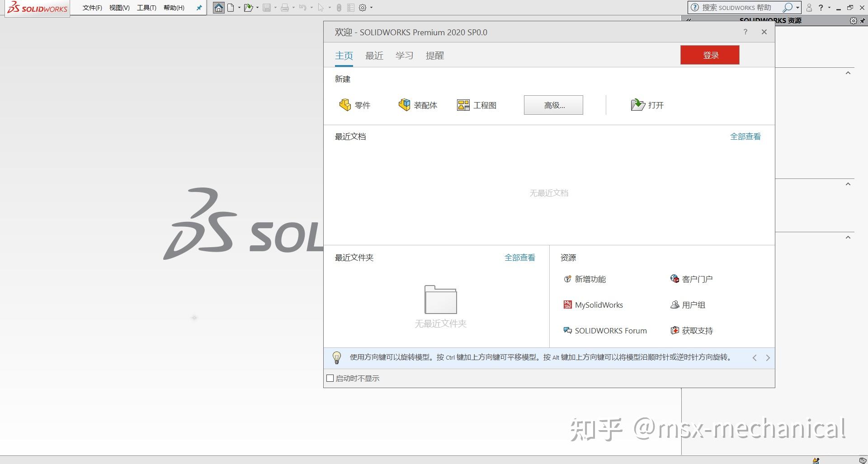868x464 pixels.
Task: Switch to the 最近 tab
Action: (374, 56)
